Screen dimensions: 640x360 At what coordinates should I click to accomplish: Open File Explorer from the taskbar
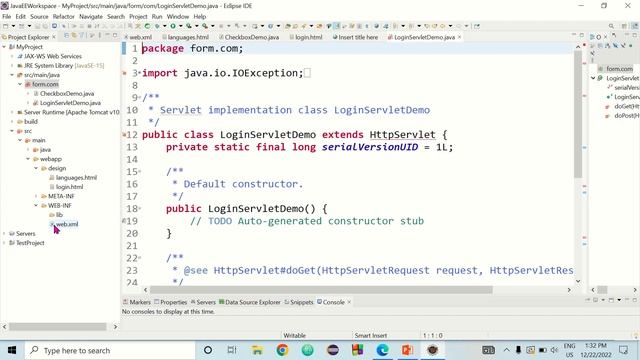[257, 350]
